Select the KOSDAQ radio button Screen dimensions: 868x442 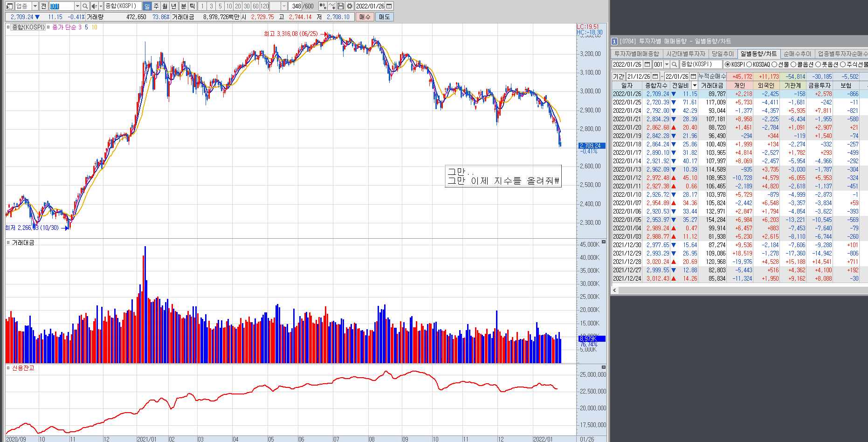point(749,64)
